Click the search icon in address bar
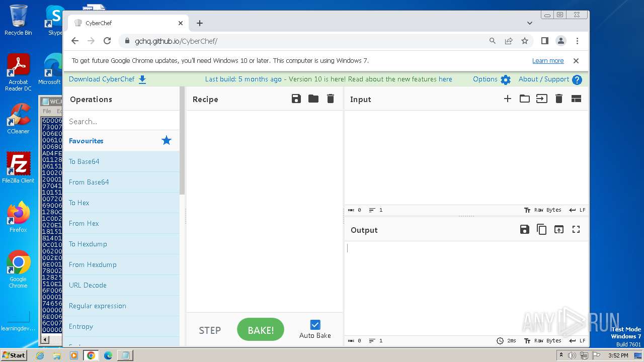Image resolution: width=644 pixels, height=362 pixels. click(x=493, y=41)
